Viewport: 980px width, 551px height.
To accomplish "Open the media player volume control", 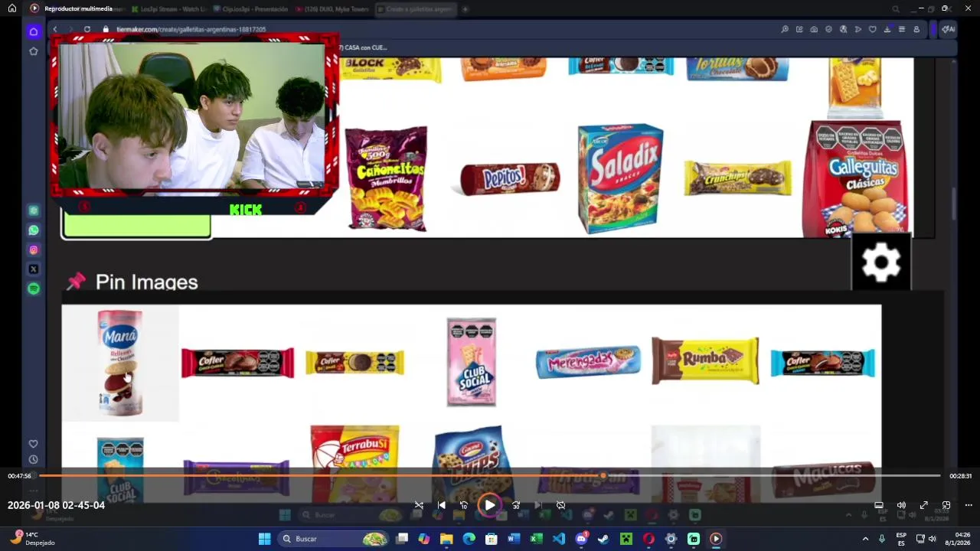I will click(901, 505).
